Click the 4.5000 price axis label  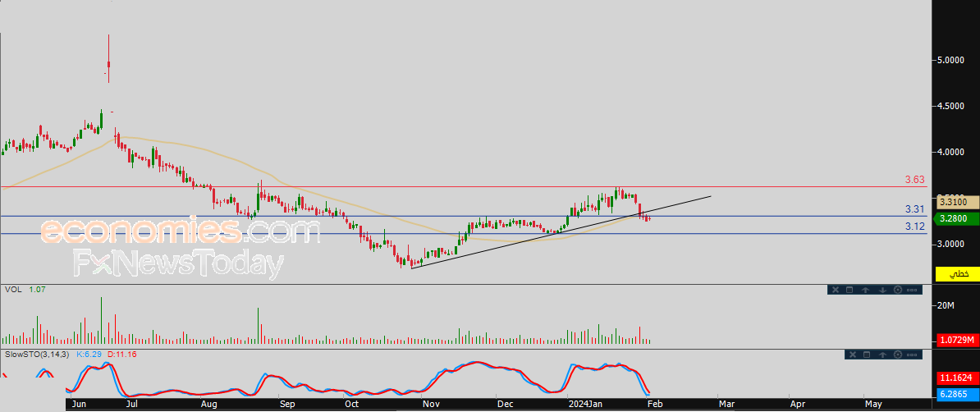pyautogui.click(x=950, y=106)
